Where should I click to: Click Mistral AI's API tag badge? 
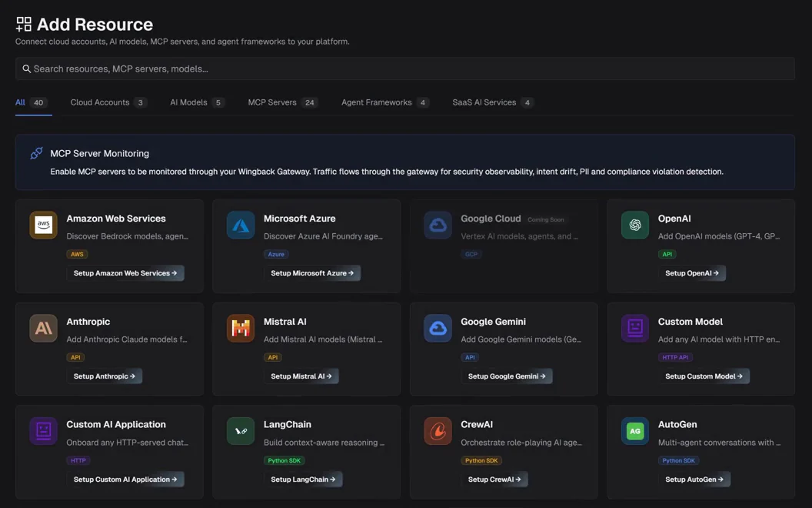coord(273,357)
